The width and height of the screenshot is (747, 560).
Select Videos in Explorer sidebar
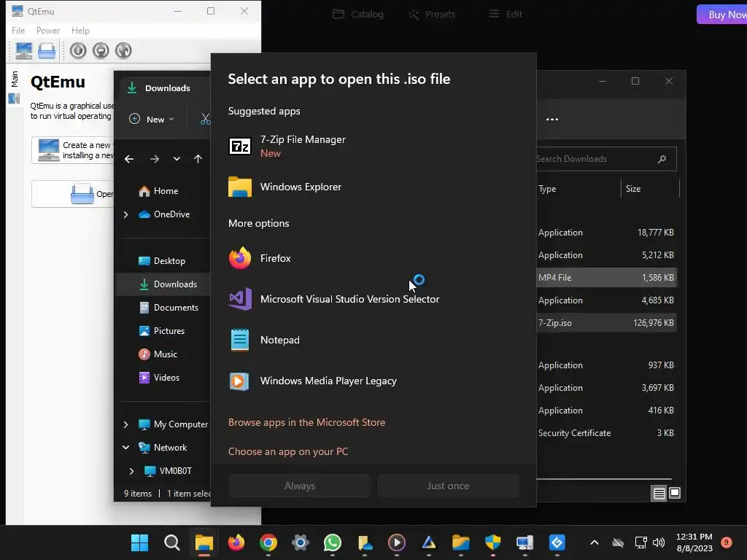[x=163, y=378]
